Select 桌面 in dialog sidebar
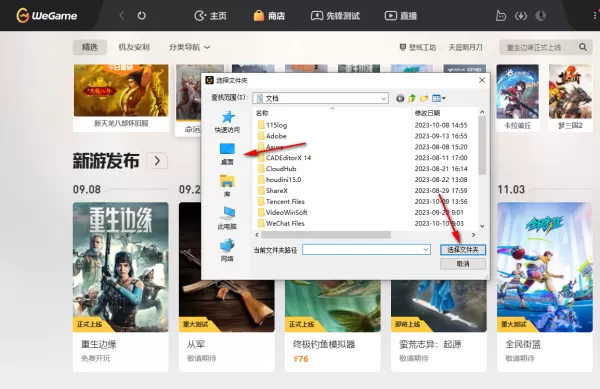600x389 pixels. pos(227,154)
